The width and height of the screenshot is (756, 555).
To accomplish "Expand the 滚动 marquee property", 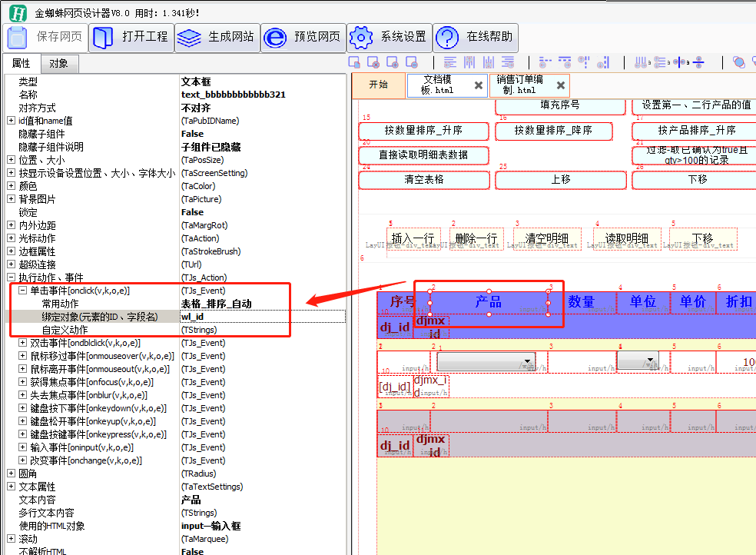I will 11,538.
